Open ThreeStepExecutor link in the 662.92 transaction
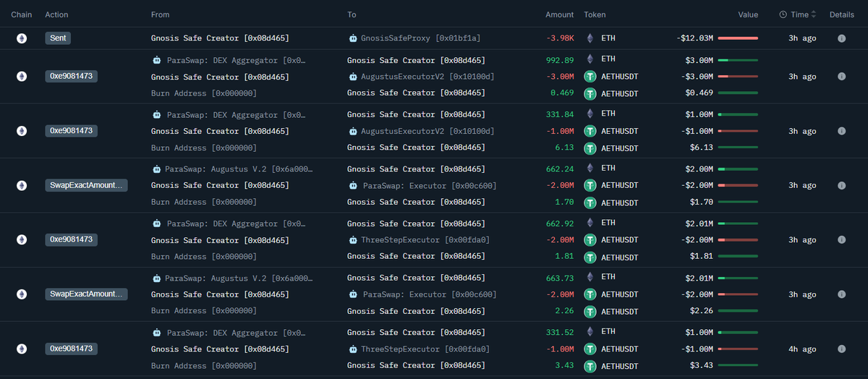 425,239
